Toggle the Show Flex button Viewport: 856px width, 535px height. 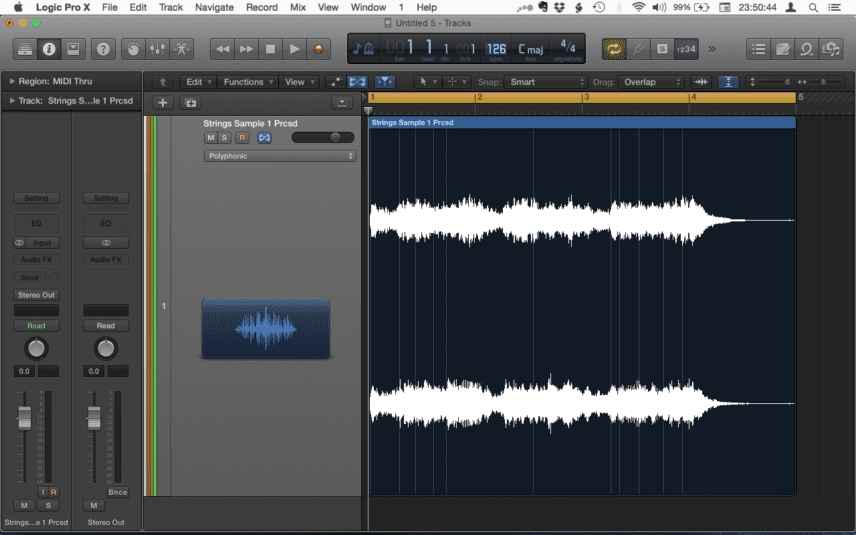pos(358,82)
